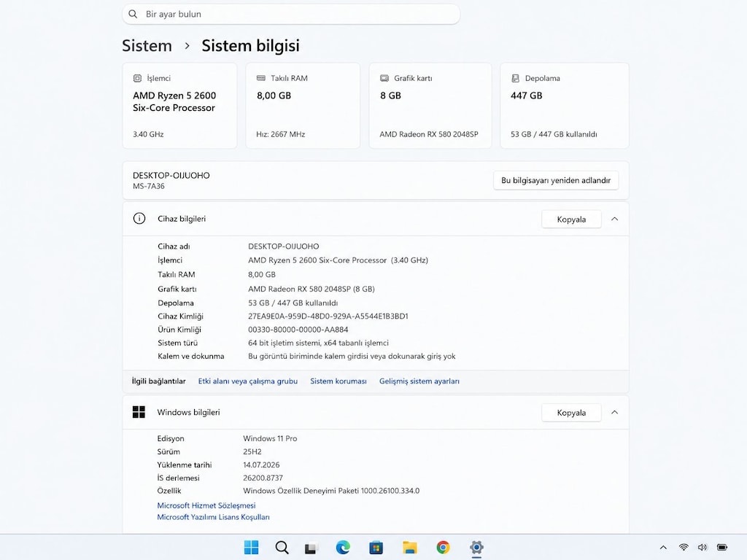Open 'Microsoft Yazılımı Lisans Koşulları' link
The height and width of the screenshot is (560, 747).
tap(214, 517)
